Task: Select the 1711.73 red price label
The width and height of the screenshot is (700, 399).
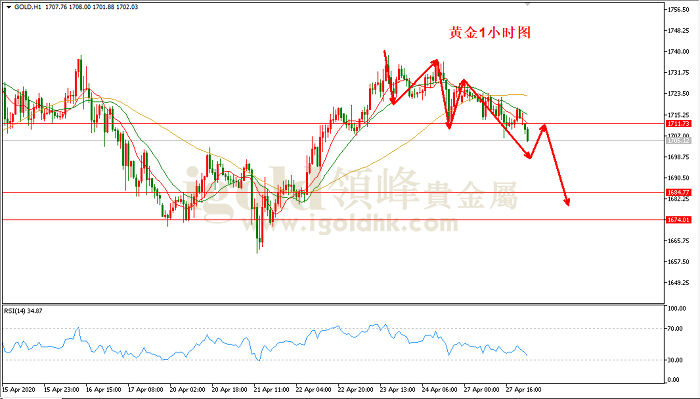Action: (x=678, y=124)
